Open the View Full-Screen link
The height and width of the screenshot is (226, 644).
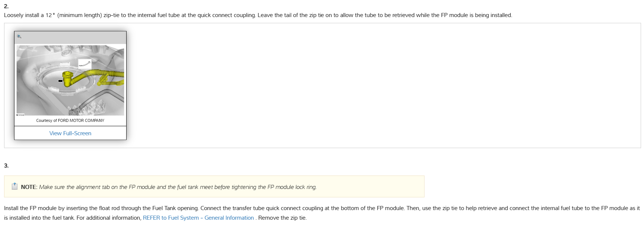coord(70,133)
